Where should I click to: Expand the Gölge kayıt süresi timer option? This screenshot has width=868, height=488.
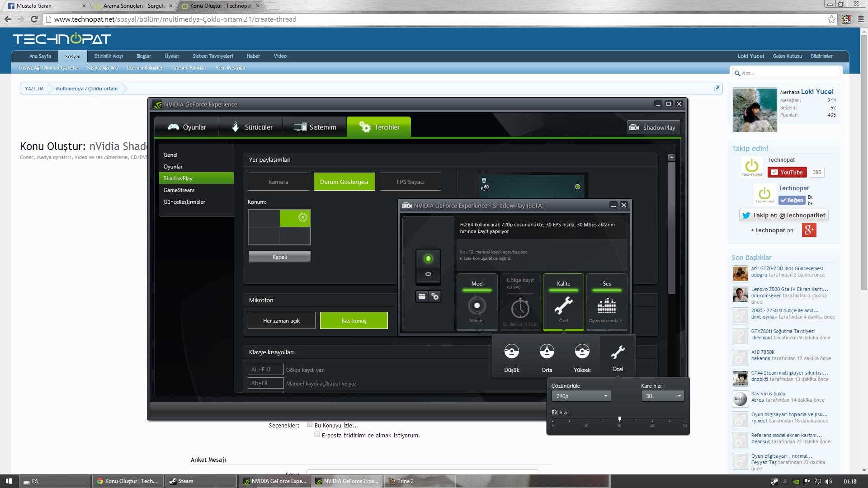[520, 302]
